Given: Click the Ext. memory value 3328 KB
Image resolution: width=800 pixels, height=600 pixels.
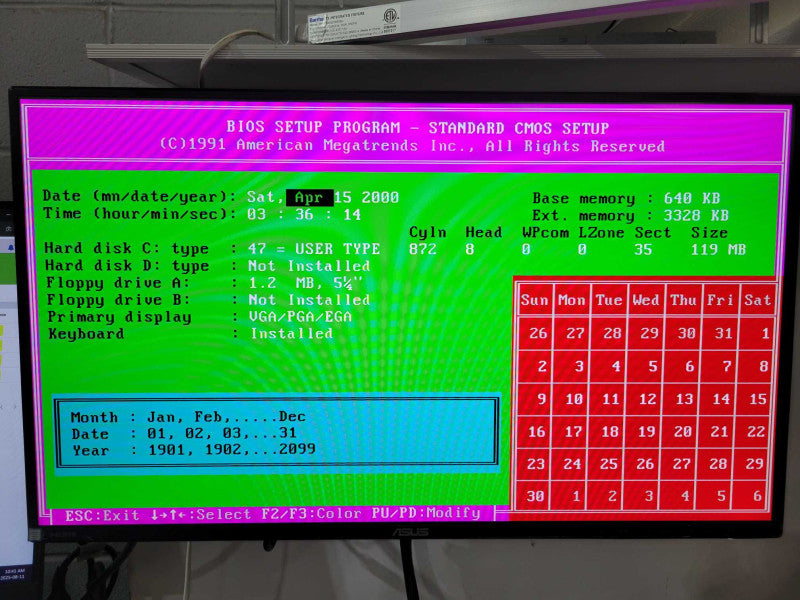Looking at the screenshot, I should click(696, 215).
